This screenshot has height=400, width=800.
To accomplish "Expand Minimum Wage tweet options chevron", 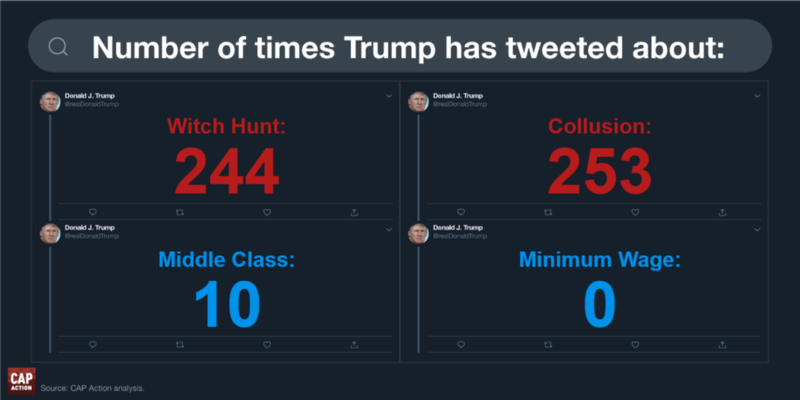I will pyautogui.click(x=757, y=230).
